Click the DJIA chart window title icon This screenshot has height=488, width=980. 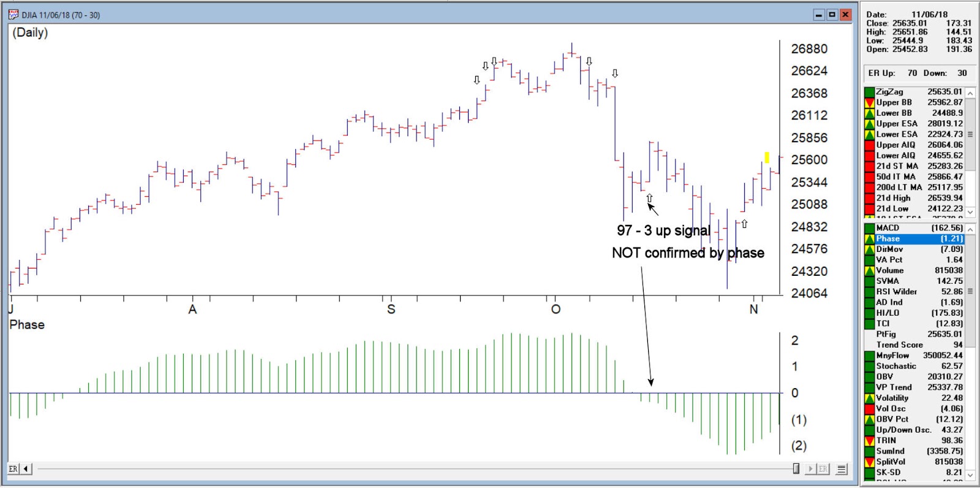(13, 14)
